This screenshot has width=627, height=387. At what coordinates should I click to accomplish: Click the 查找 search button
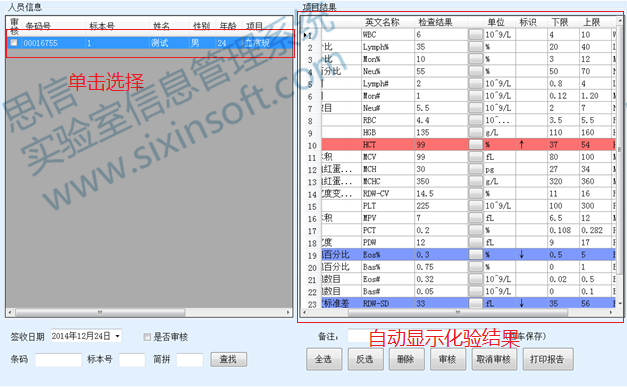click(228, 359)
